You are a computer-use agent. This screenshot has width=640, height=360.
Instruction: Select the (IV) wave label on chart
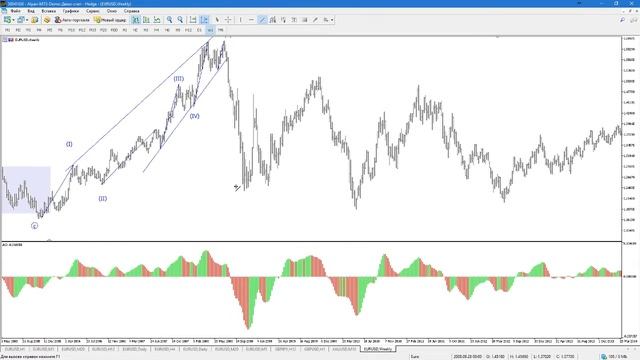point(195,116)
